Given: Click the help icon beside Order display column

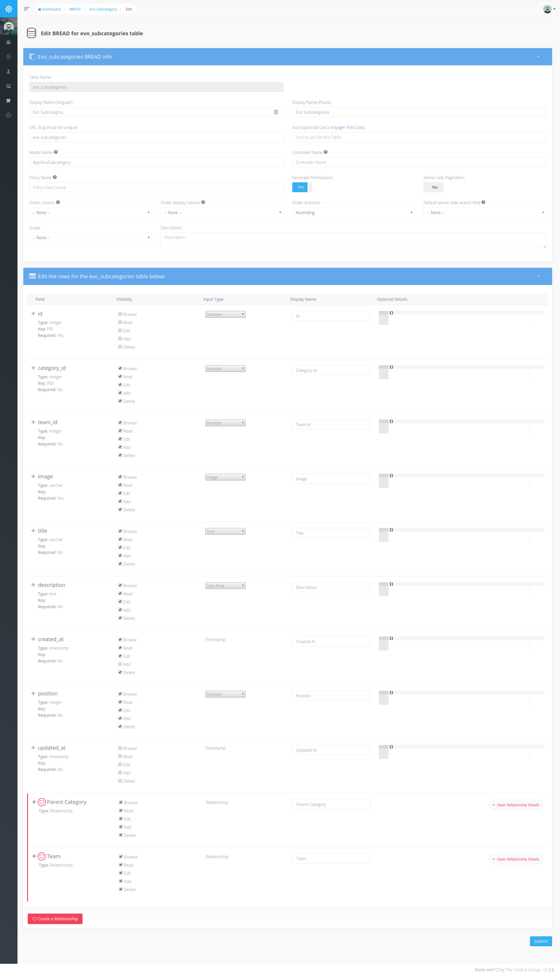Looking at the screenshot, I should pyautogui.click(x=203, y=202).
